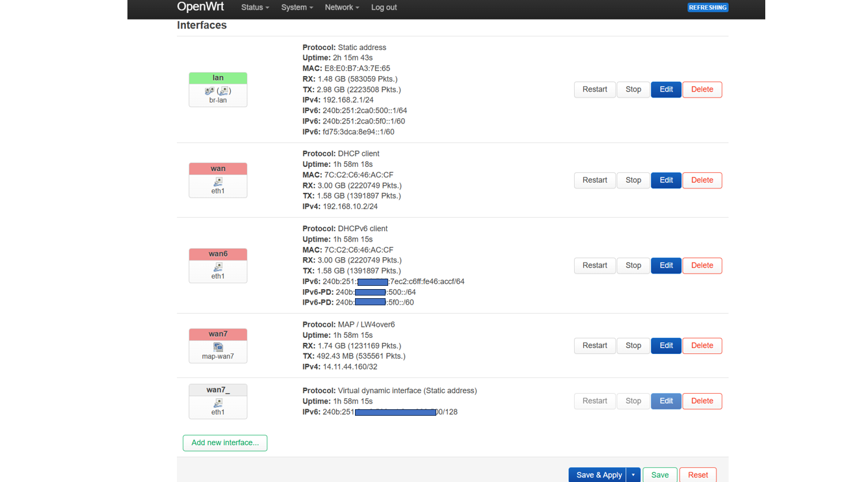Screen dimensions: 868x482
Task: Expand the System menu
Action: pyautogui.click(x=296, y=8)
